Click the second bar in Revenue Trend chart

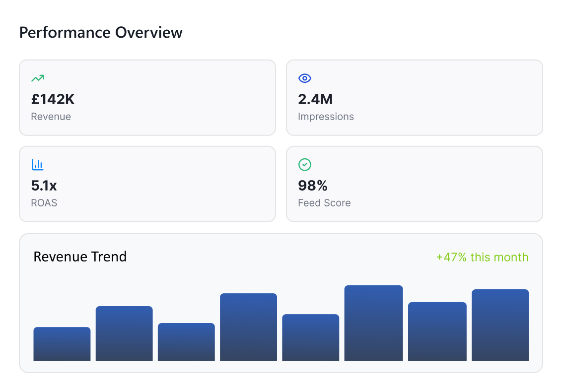point(124,333)
